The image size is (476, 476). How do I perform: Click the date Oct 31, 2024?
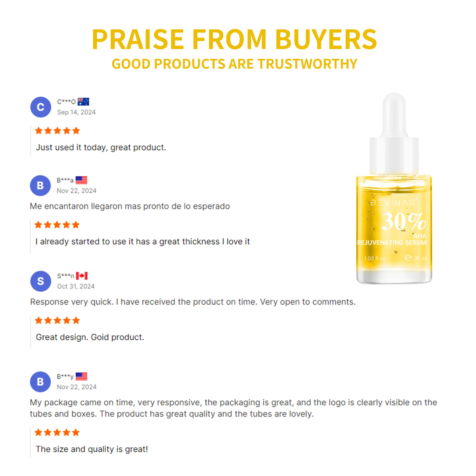pyautogui.click(x=76, y=286)
